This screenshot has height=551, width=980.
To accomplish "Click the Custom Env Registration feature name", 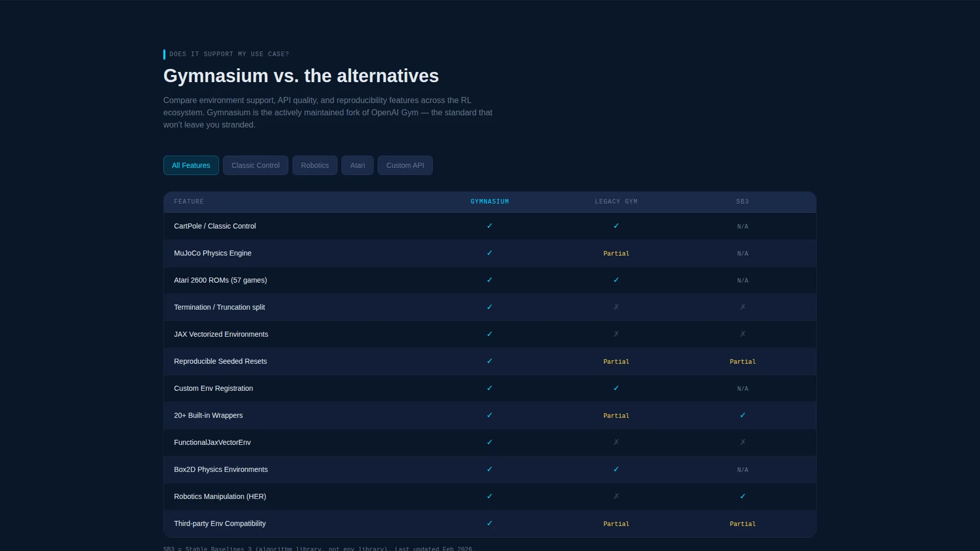I will (x=213, y=388).
